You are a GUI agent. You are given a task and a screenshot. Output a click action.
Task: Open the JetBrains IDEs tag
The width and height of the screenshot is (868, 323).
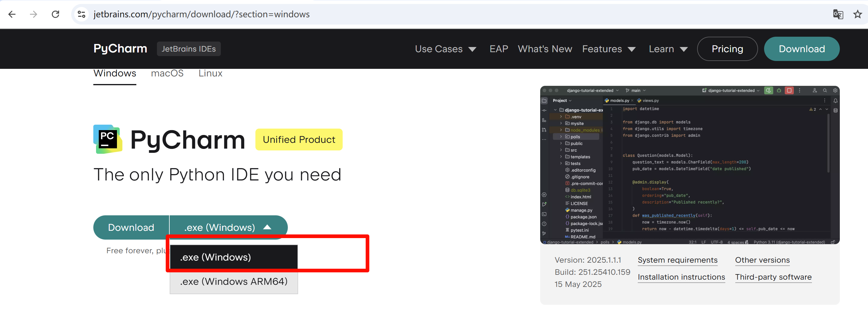(x=189, y=49)
